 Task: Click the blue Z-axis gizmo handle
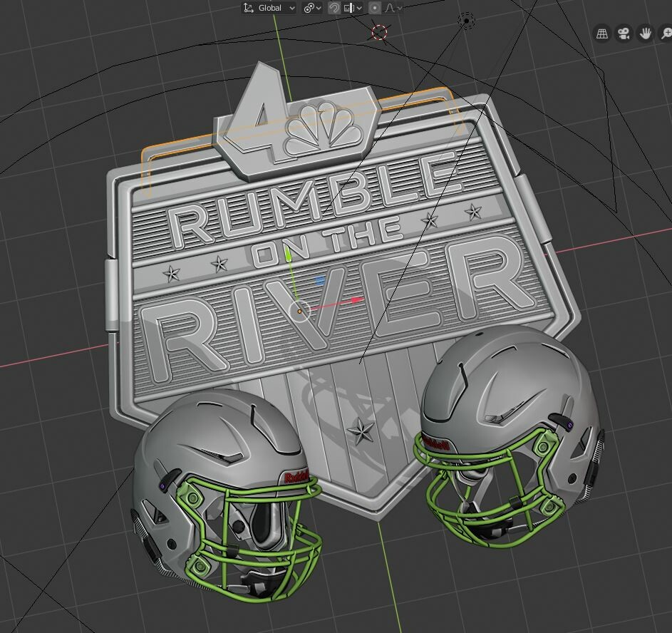click(320, 281)
